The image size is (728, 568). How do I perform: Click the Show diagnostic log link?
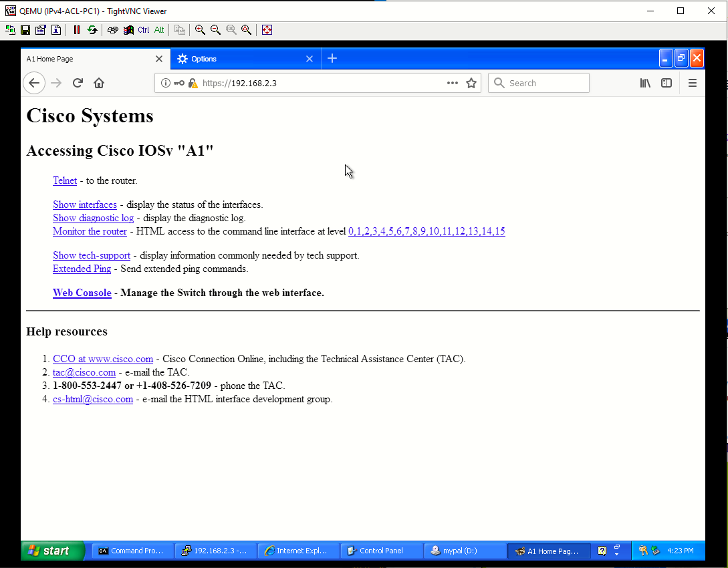[94, 218]
